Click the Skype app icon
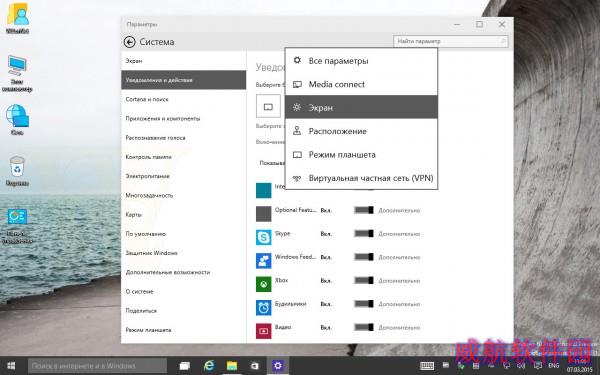600x375 pixels. (264, 237)
